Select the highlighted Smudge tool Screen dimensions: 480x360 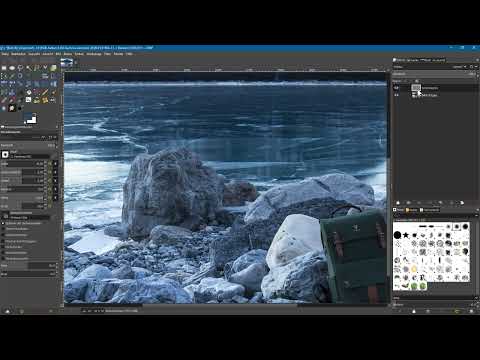tap(12, 108)
